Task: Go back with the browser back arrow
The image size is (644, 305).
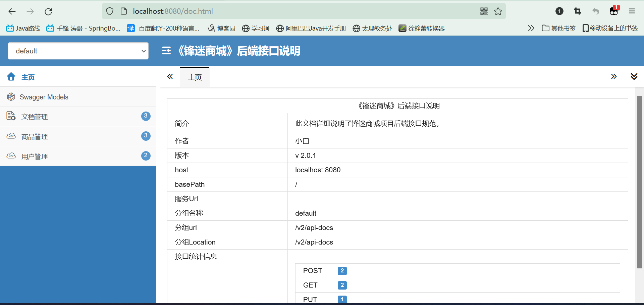Action: coord(12,11)
